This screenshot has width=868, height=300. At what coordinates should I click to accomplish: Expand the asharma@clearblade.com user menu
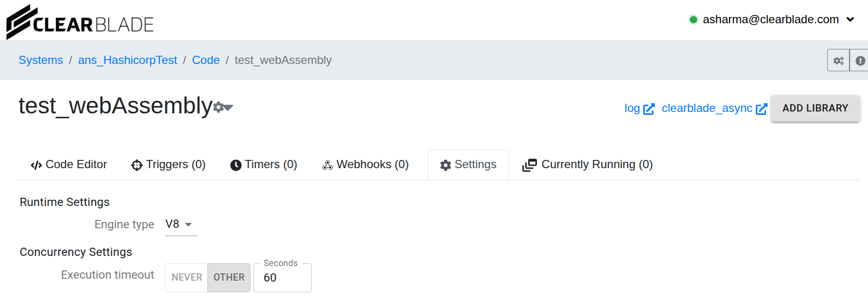[772, 19]
